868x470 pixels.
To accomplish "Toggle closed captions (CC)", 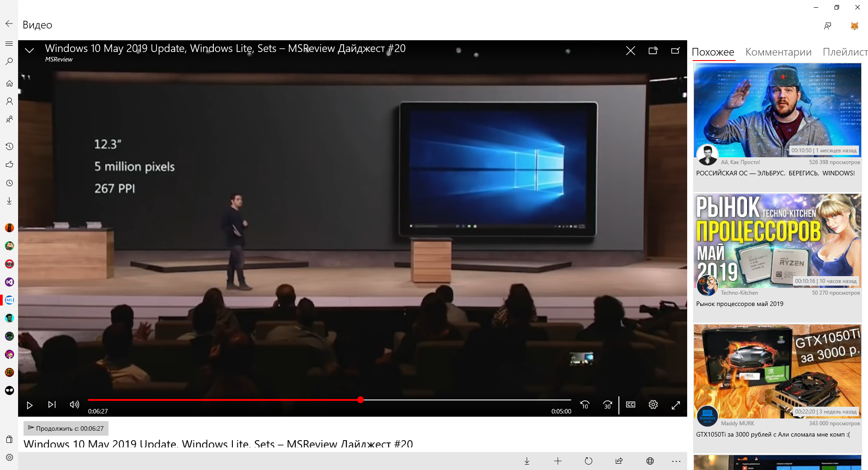I will (x=631, y=405).
